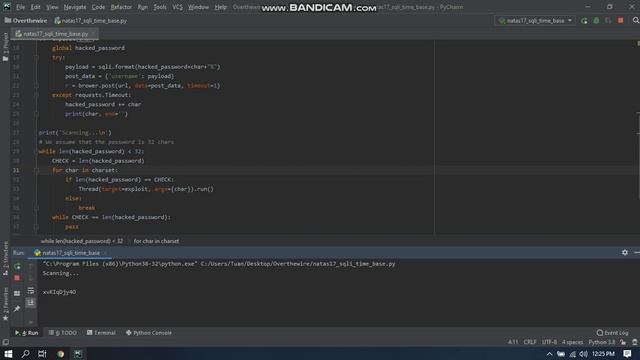Click Overthewire project breadcrumb
The width and height of the screenshot is (640, 360).
26,20
